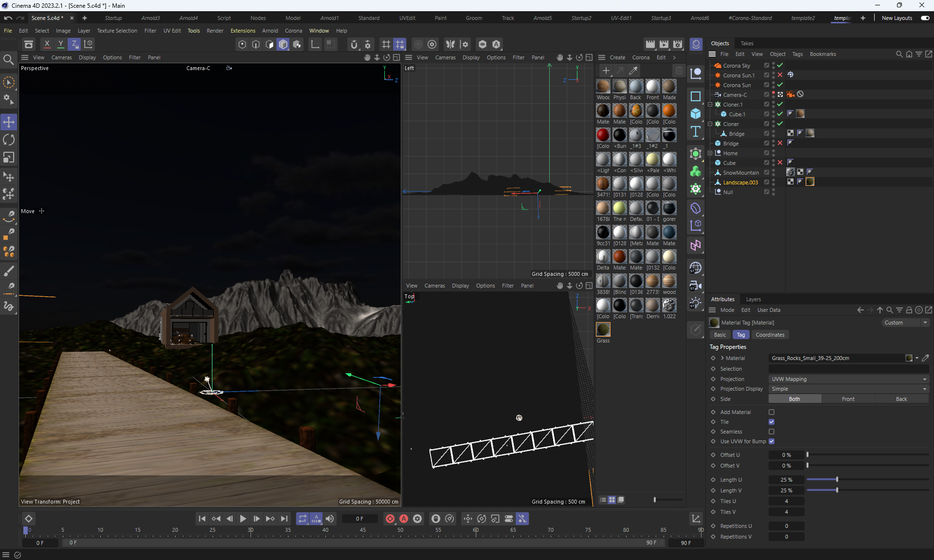Click the New Layouts button
934x560 pixels.
(897, 18)
